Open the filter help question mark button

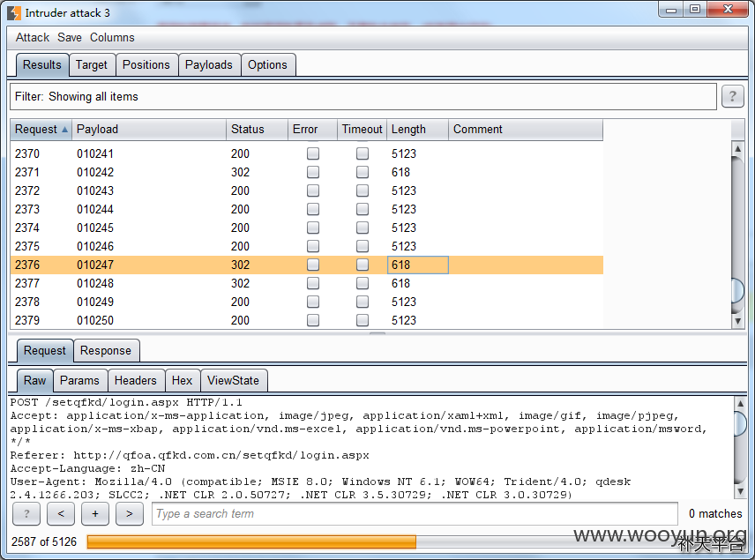(732, 96)
